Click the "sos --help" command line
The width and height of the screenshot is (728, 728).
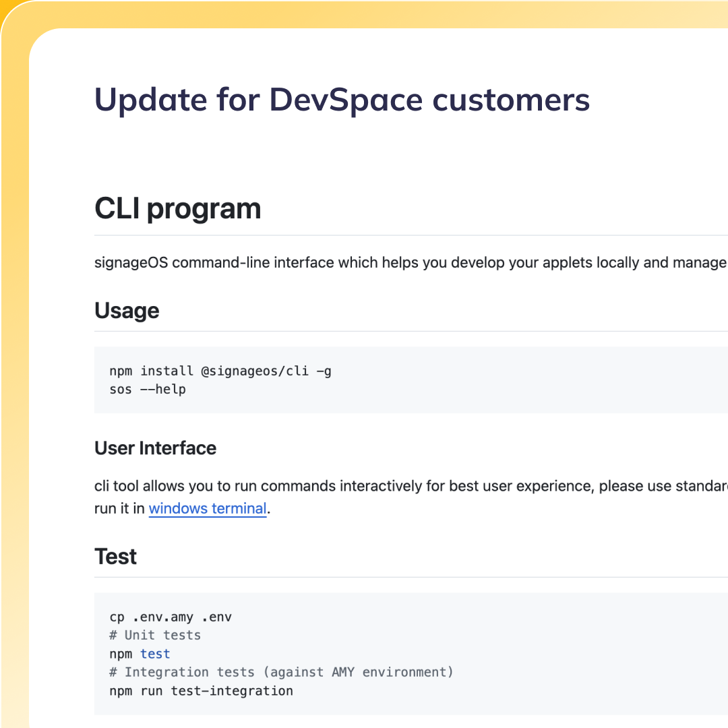147,390
